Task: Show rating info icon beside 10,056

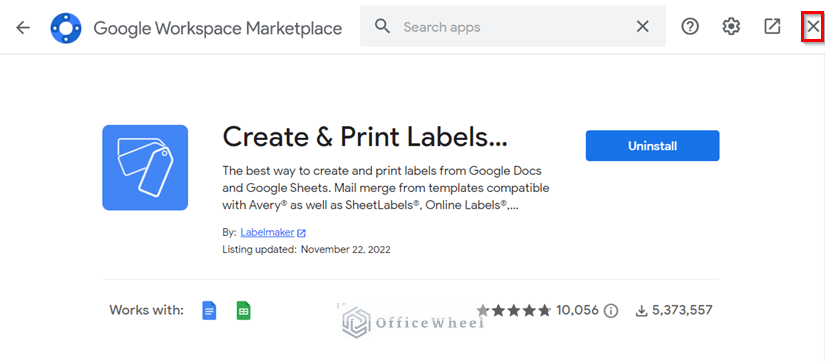Action: pos(610,311)
